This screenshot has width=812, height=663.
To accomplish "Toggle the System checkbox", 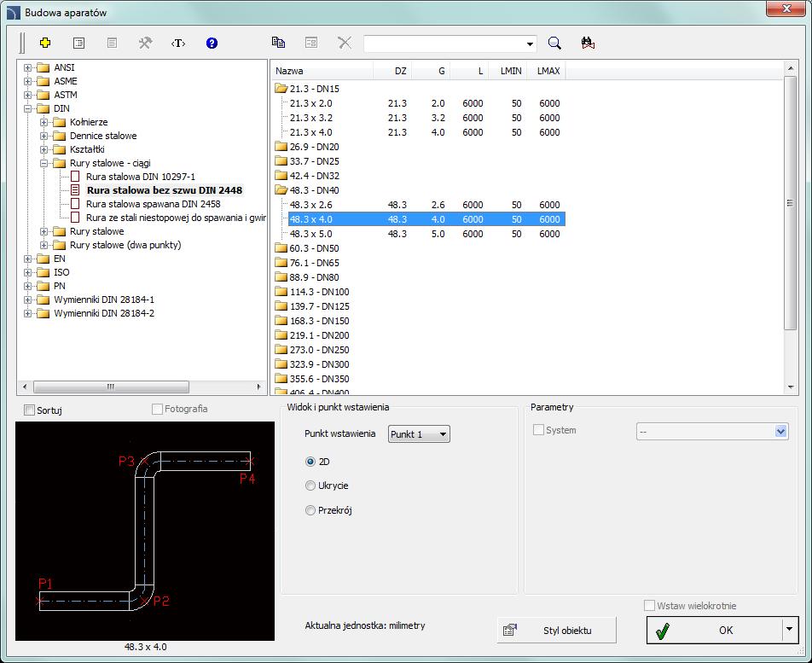I will (538, 430).
